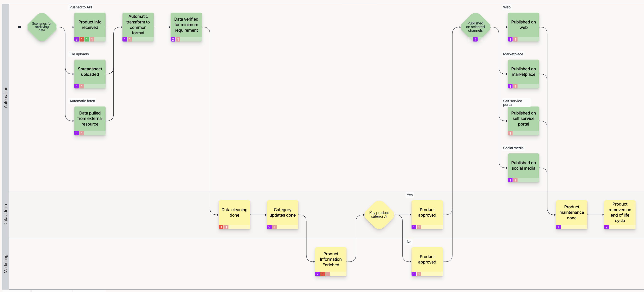Viewport: 644px width, 292px height.
Task: Select the Published on web node
Action: (x=524, y=27)
